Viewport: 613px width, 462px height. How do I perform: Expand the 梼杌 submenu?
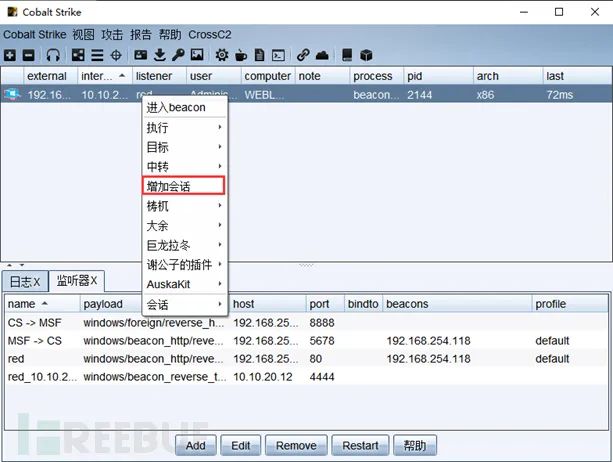pos(184,206)
